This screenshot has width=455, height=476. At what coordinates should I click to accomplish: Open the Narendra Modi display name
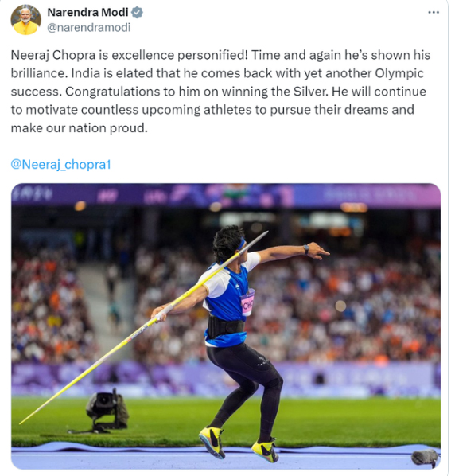click(88, 12)
